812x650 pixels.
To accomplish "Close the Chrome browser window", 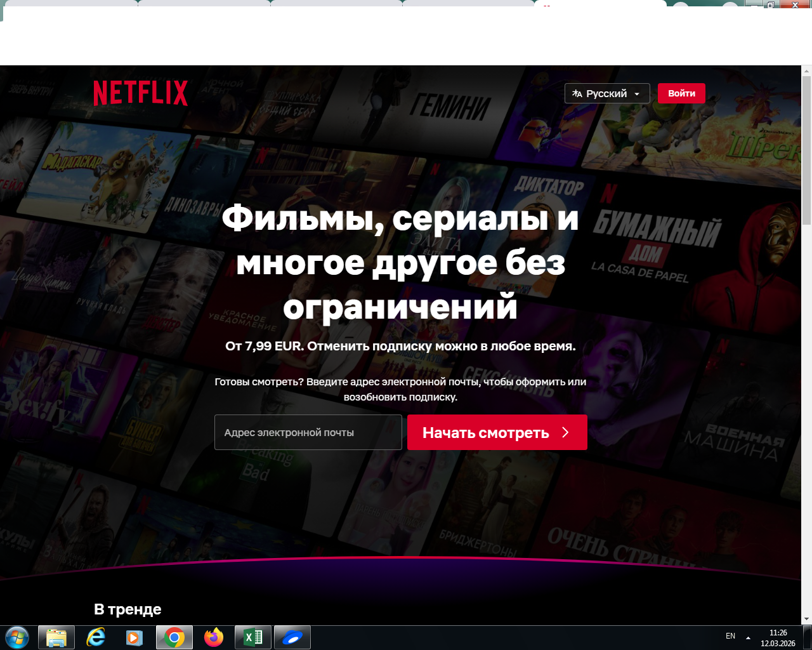I will [x=795, y=4].
